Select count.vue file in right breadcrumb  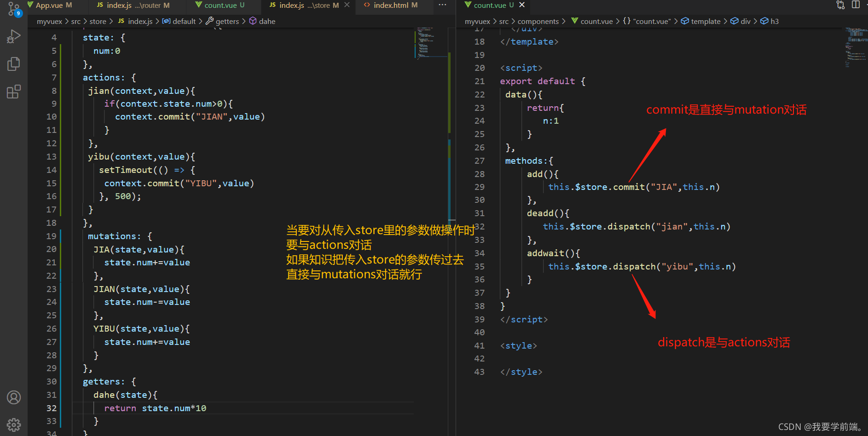click(x=592, y=21)
